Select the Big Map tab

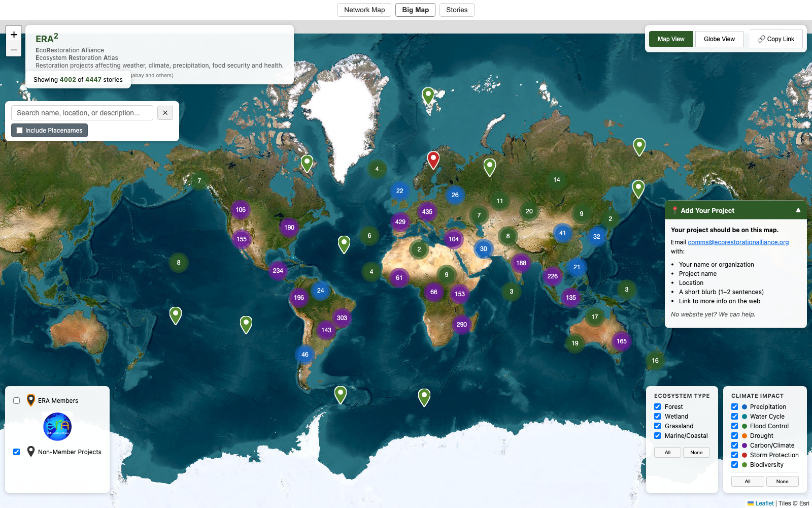pos(416,10)
